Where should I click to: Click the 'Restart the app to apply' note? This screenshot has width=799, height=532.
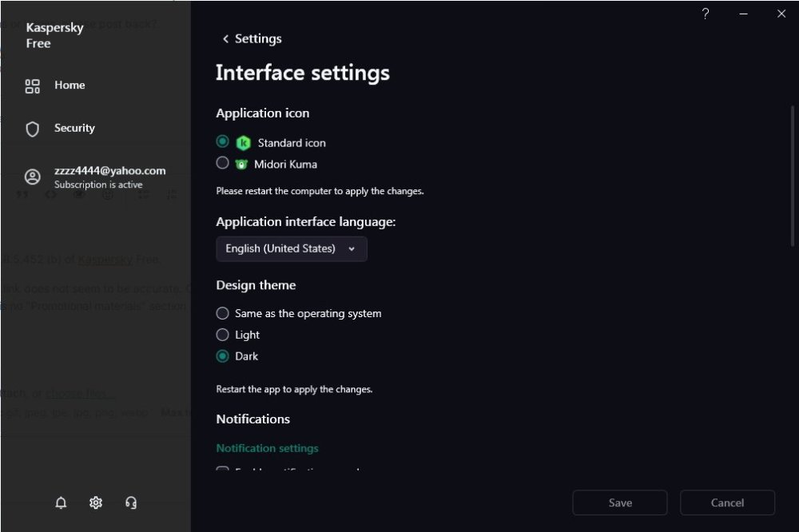[x=294, y=389]
